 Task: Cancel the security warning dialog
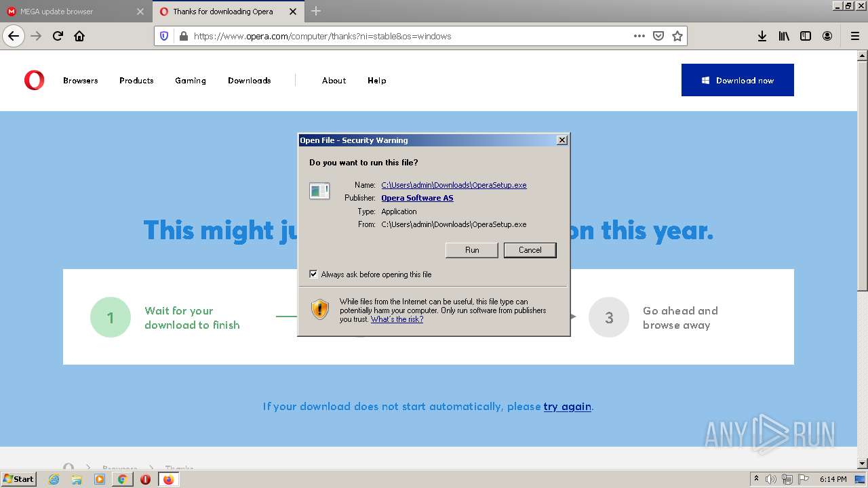[x=530, y=250]
